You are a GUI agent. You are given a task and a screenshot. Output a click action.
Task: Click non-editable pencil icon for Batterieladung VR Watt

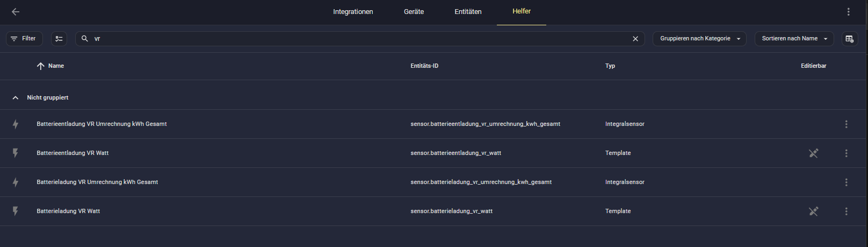click(813, 211)
